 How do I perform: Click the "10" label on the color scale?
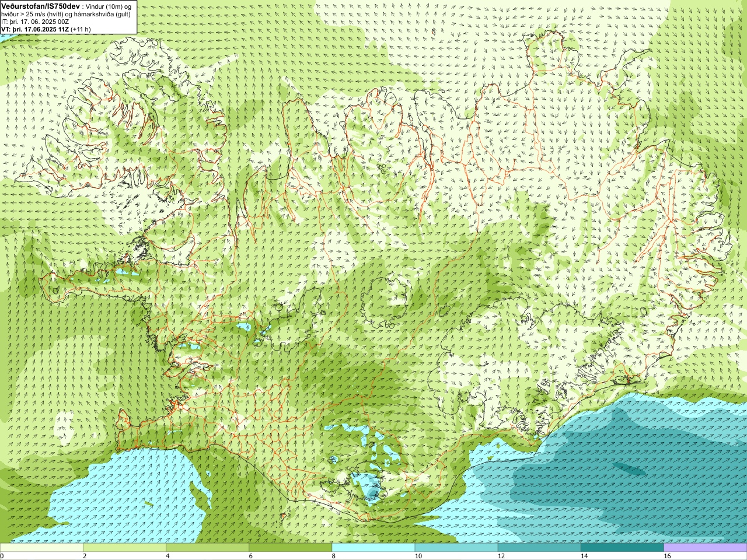(418, 556)
